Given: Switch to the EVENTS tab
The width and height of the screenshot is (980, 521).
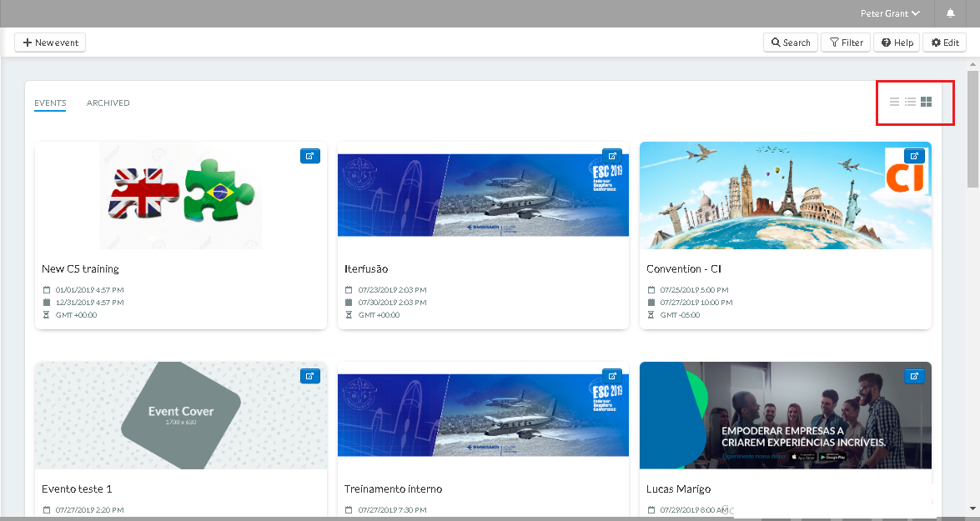Looking at the screenshot, I should coord(50,103).
